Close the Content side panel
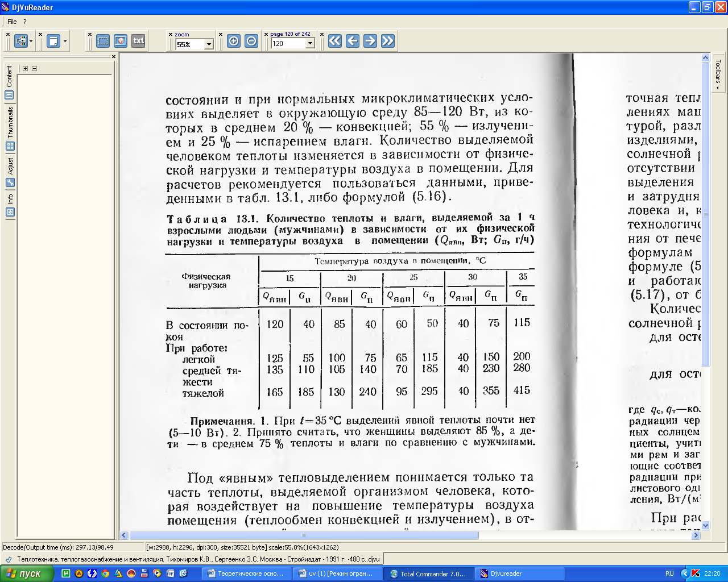 click(114, 56)
